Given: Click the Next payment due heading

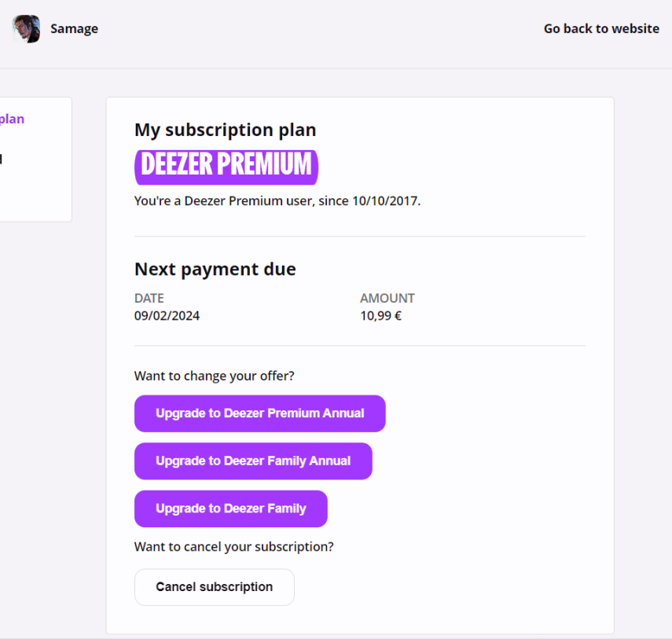Looking at the screenshot, I should pos(215,270).
